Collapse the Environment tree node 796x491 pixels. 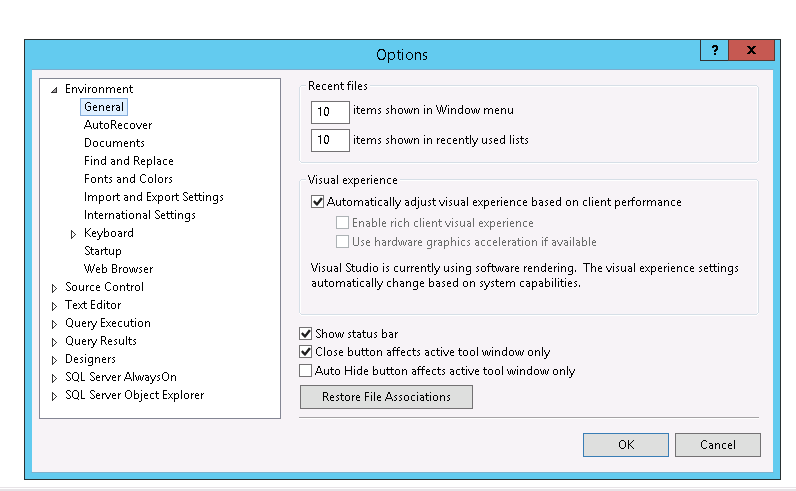(54, 89)
